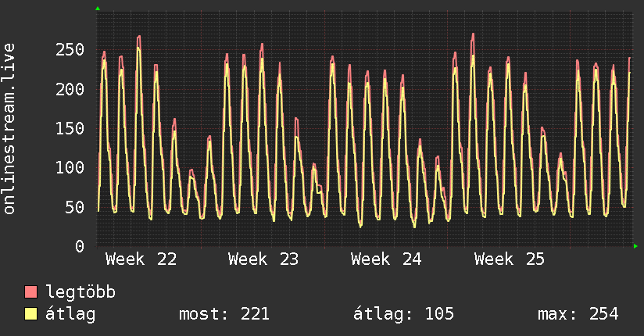Click the green arrow atop the y-axis
The image size is (644, 336).
click(x=98, y=9)
